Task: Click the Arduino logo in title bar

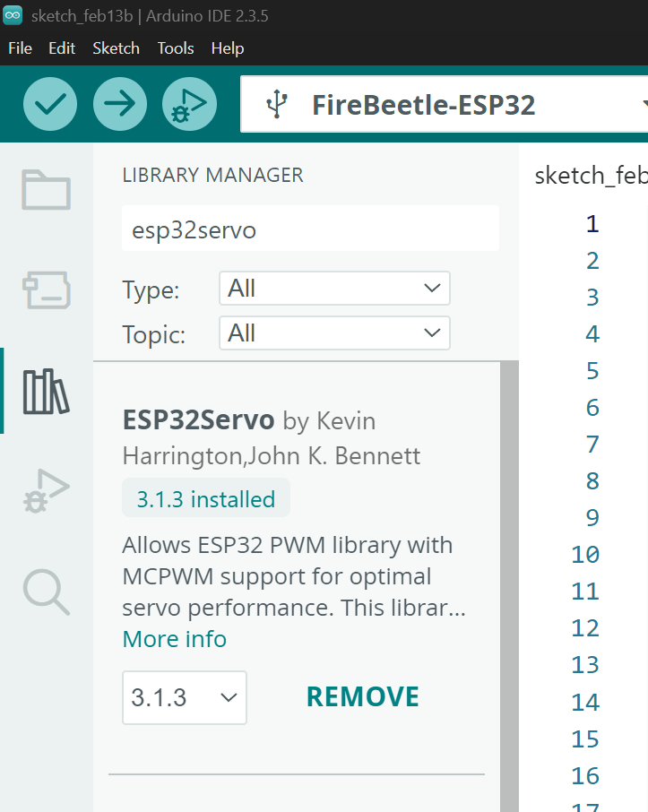Action: pos(13,15)
